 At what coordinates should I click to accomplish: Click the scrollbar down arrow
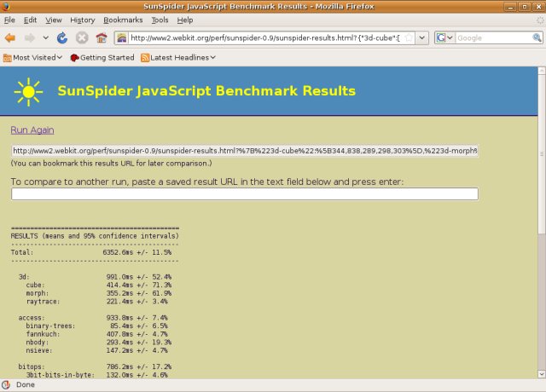pyautogui.click(x=542, y=374)
